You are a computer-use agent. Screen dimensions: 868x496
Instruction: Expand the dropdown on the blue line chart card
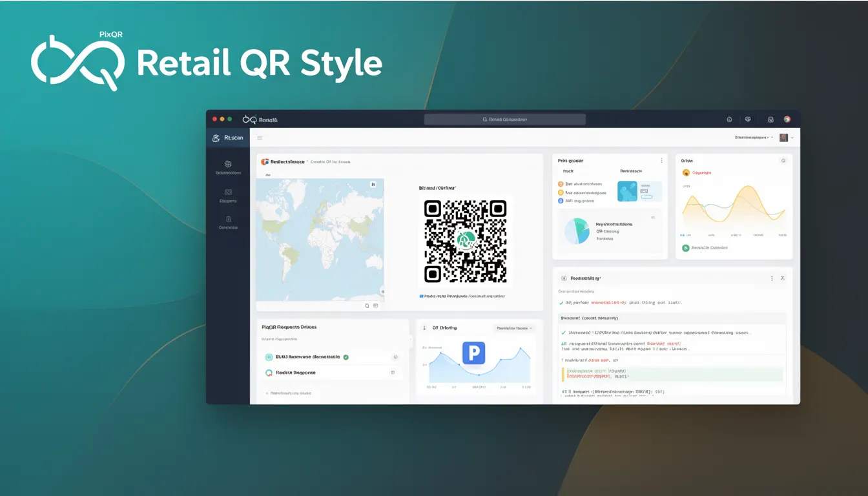pos(514,328)
